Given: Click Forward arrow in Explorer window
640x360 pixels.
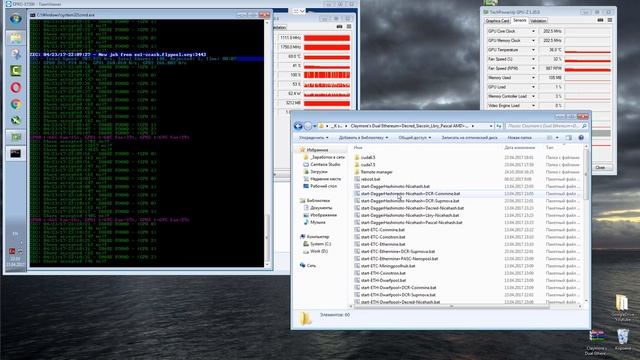Looking at the screenshot, I should pyautogui.click(x=308, y=126).
